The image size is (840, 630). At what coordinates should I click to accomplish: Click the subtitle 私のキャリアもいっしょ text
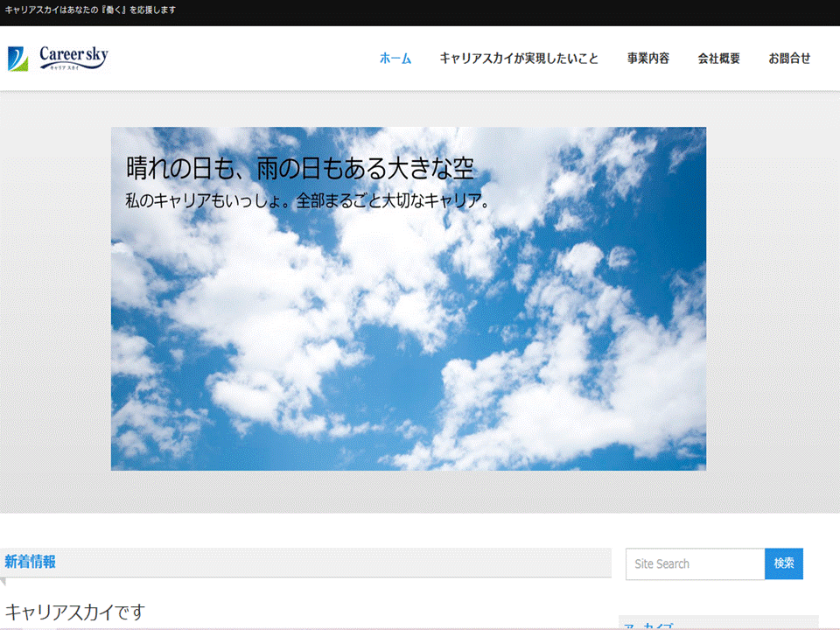[307, 200]
